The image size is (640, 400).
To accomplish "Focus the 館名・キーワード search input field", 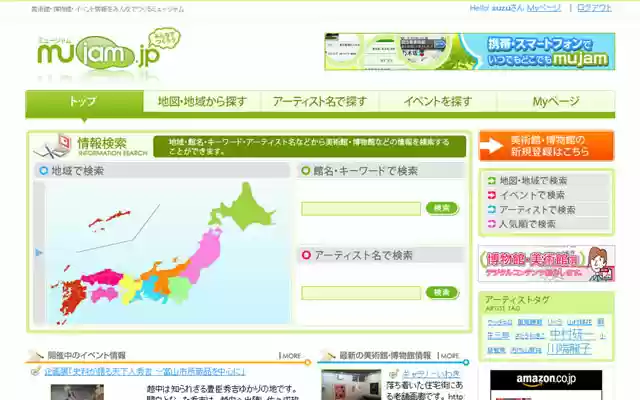I will (x=361, y=209).
